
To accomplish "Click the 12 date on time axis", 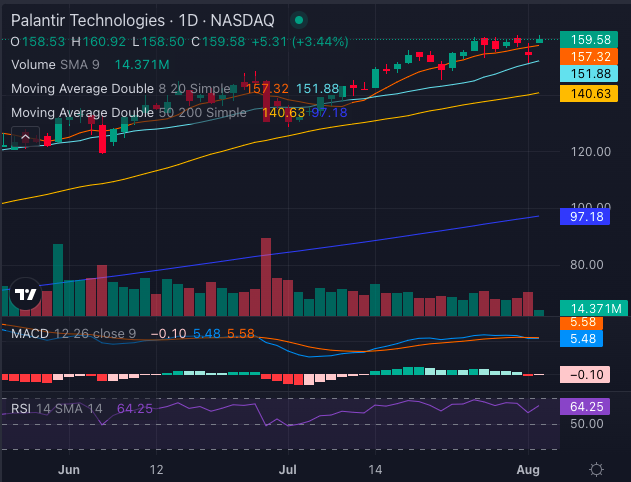I will [157, 470].
